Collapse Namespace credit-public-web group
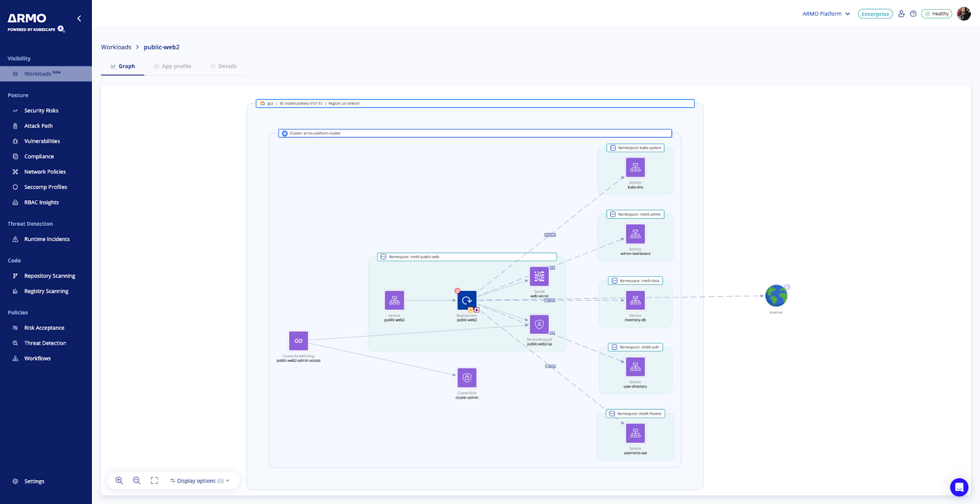Image resolution: width=980 pixels, height=504 pixels. coord(383,257)
